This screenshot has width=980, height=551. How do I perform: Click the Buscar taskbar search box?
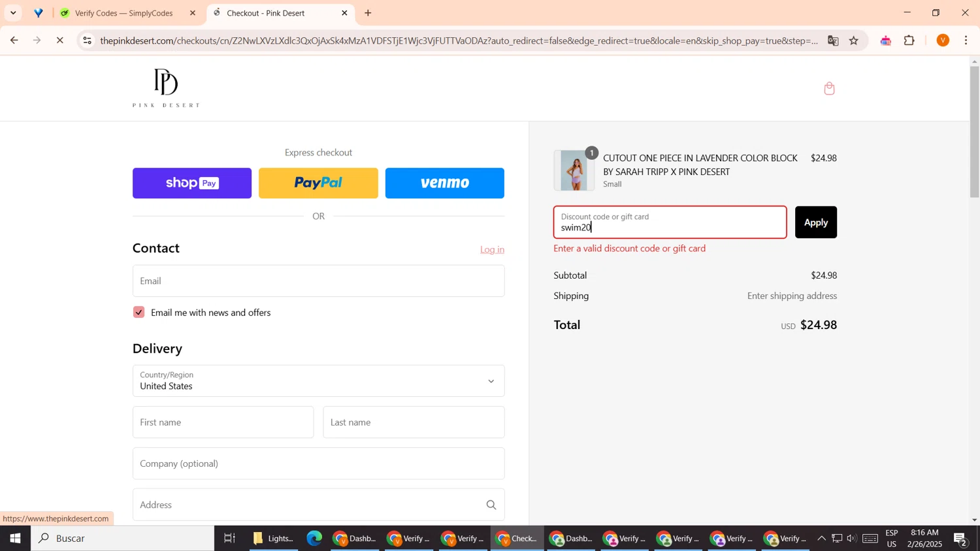tap(122, 539)
